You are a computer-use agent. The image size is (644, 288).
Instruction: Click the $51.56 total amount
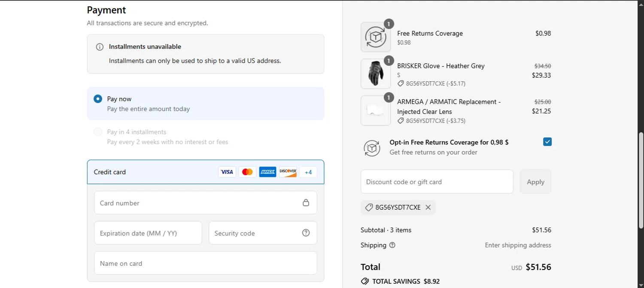click(x=538, y=267)
